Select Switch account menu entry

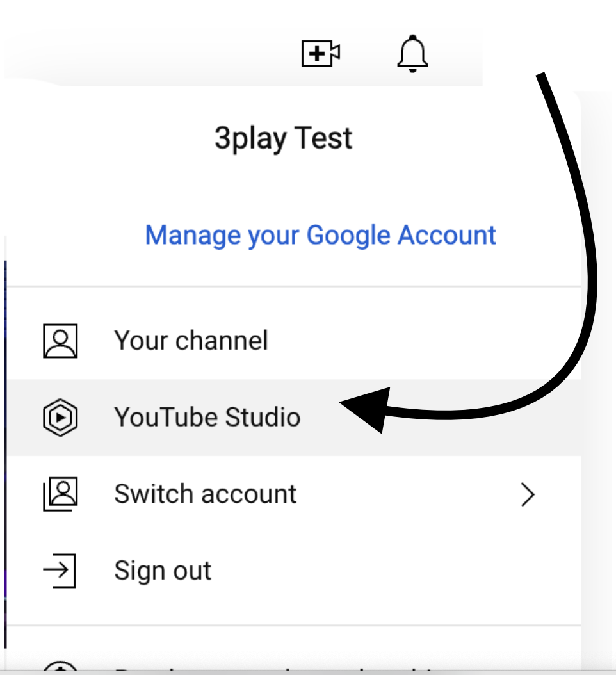click(294, 494)
